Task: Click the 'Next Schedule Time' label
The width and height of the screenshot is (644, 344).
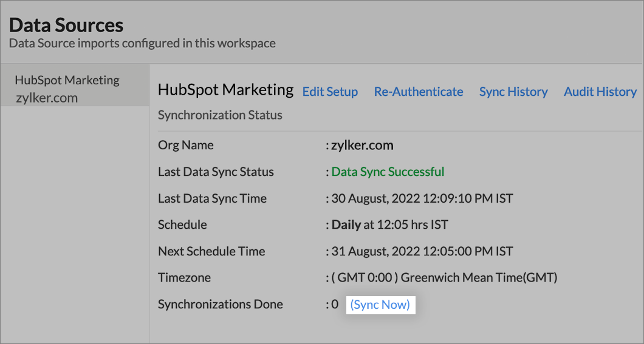Action: (211, 251)
